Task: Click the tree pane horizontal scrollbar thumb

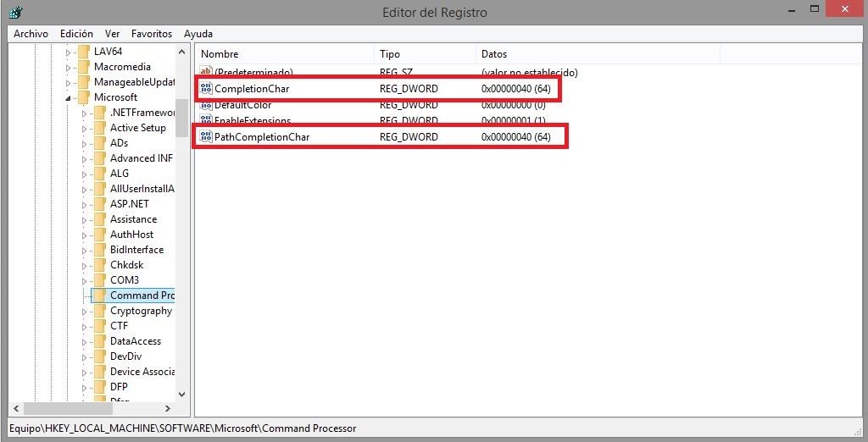Action: (x=68, y=408)
